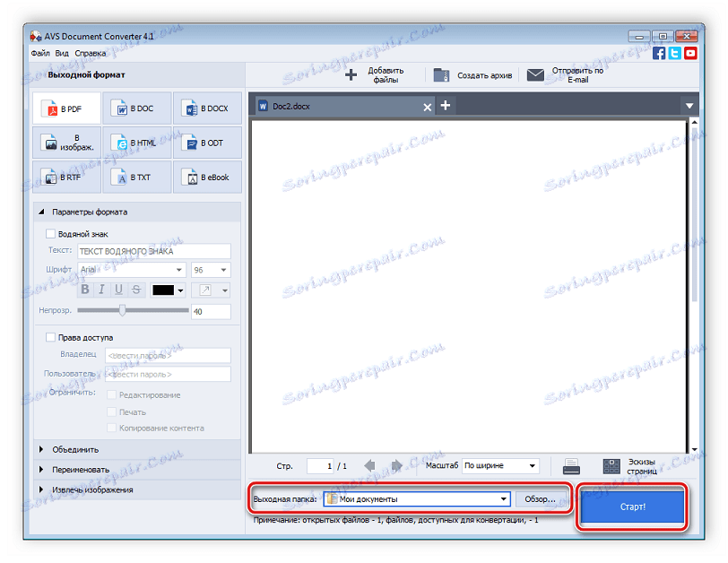The image size is (728, 563).
Task: Pick the To TXT output format
Action: [x=136, y=177]
